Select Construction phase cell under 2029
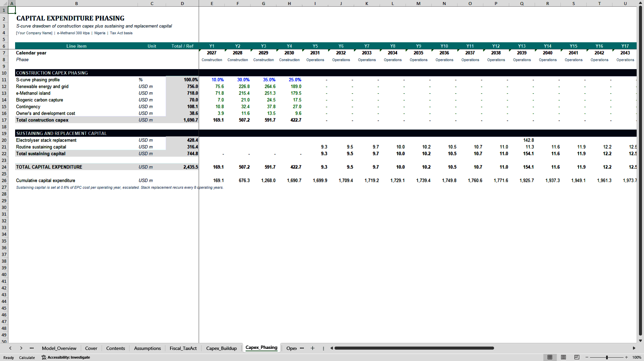 click(263, 60)
